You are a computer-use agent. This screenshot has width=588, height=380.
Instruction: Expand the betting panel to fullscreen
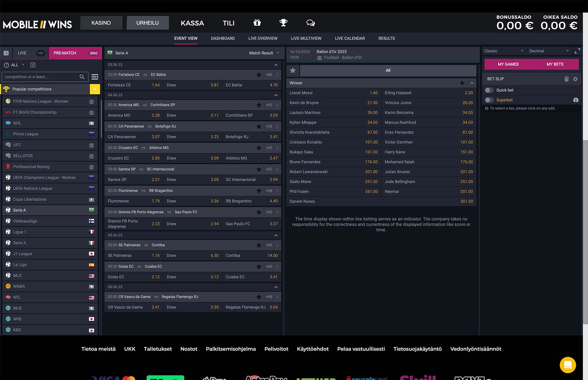click(x=577, y=51)
